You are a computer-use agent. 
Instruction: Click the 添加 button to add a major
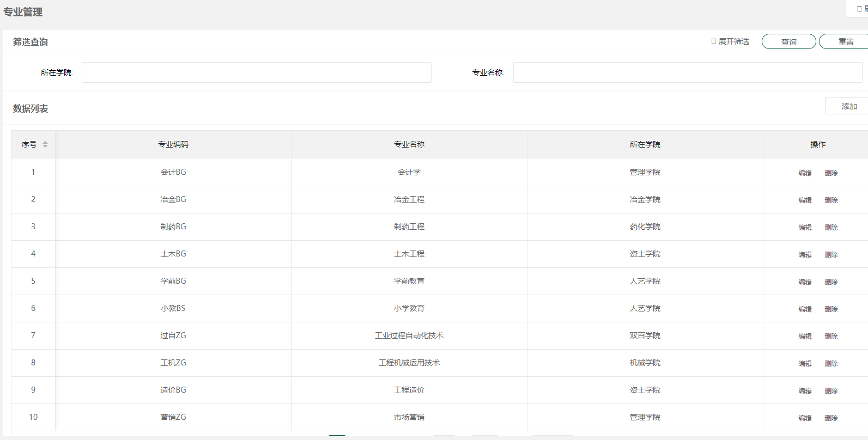point(848,106)
